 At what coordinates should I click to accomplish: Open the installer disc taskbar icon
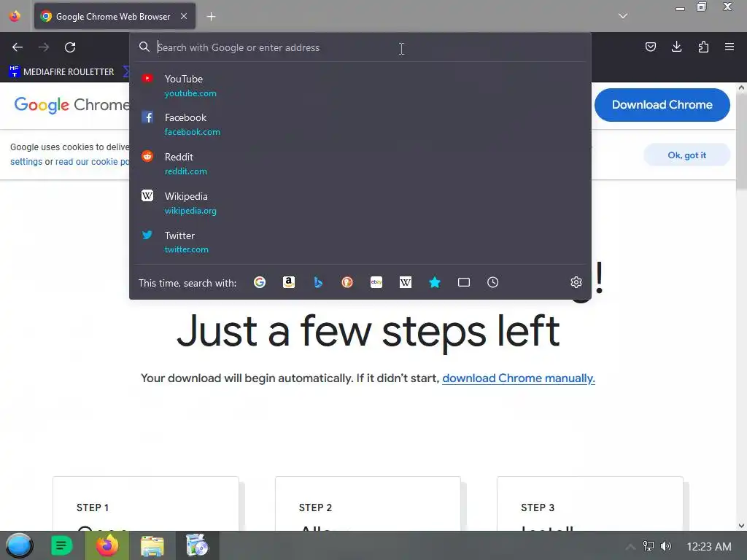point(197,545)
